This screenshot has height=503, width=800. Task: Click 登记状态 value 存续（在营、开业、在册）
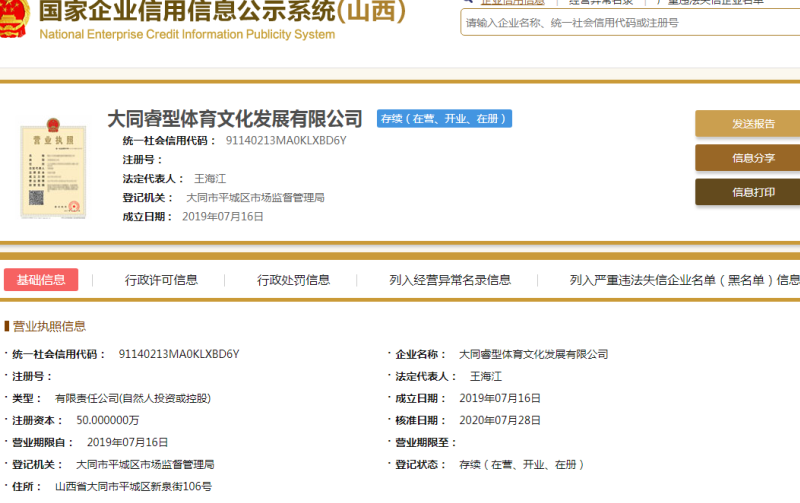click(x=521, y=465)
